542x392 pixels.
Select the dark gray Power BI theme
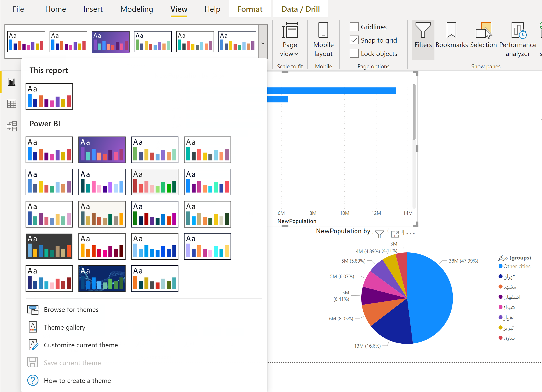pyautogui.click(x=49, y=246)
